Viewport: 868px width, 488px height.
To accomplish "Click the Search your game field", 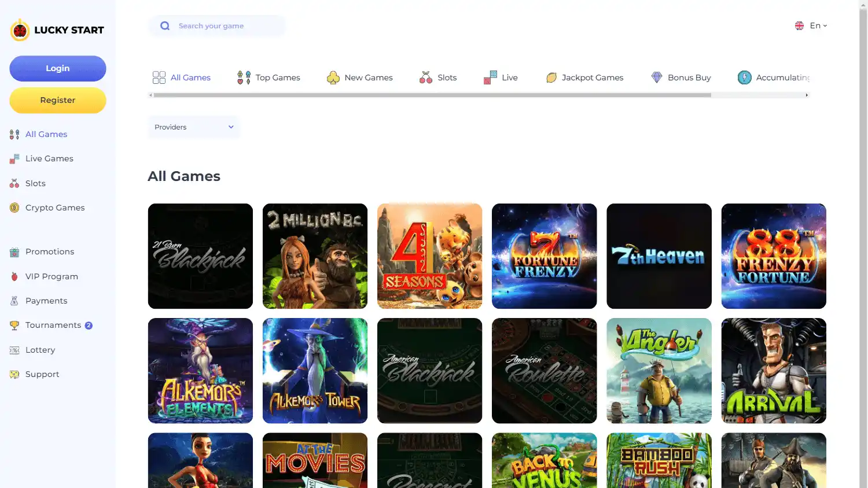I will [217, 26].
